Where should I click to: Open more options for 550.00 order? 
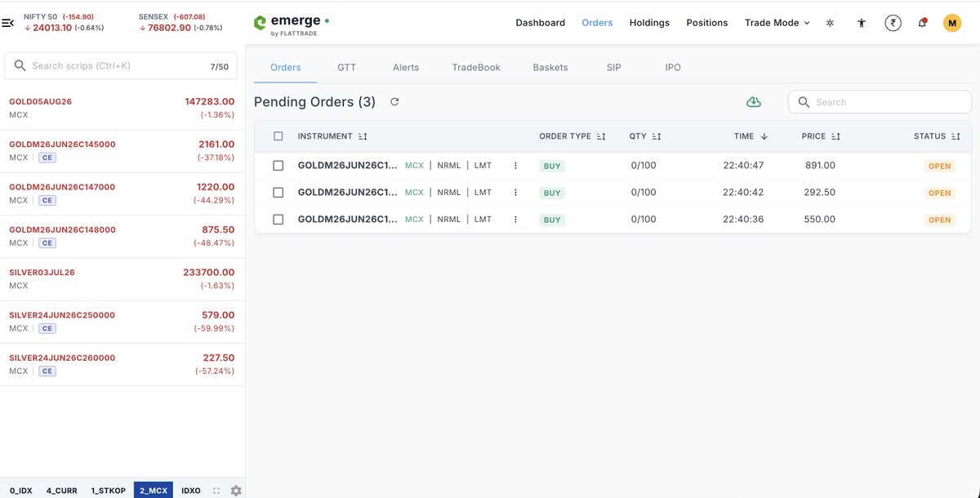click(x=515, y=220)
